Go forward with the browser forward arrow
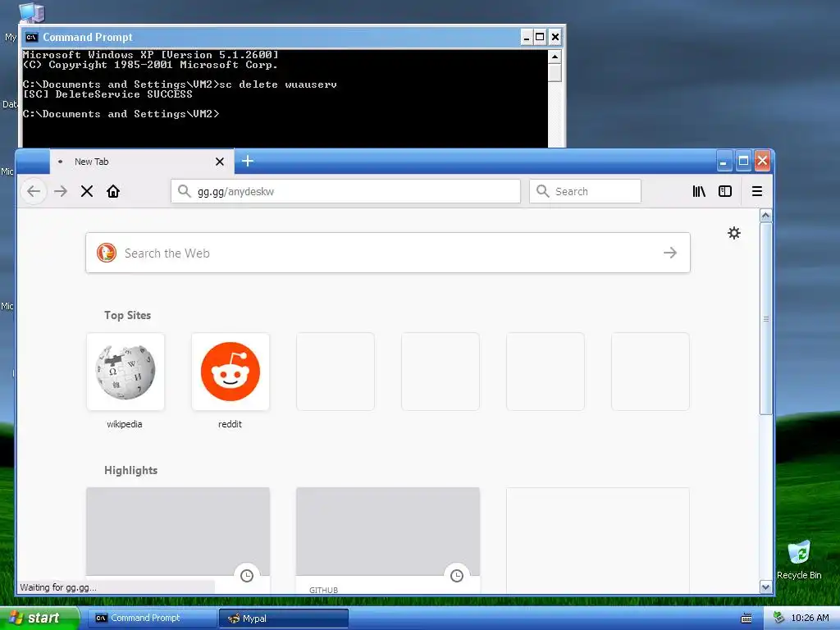The image size is (840, 630). coord(61,191)
